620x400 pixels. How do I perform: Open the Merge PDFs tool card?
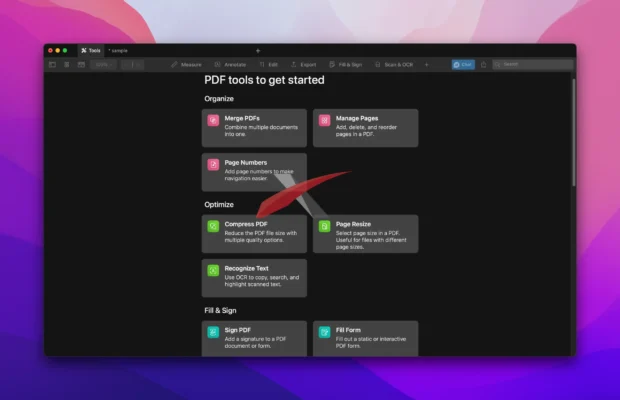pyautogui.click(x=254, y=128)
